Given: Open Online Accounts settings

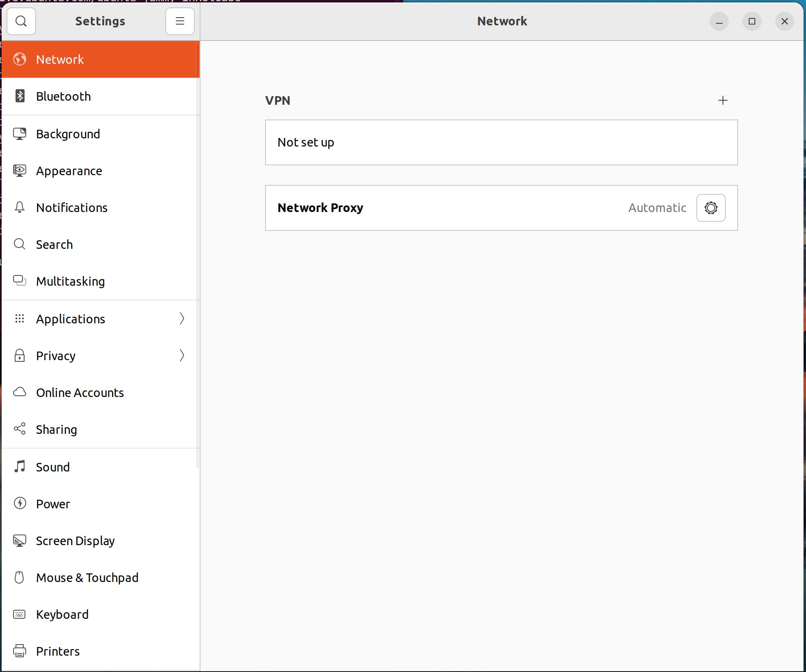Looking at the screenshot, I should pyautogui.click(x=101, y=392).
